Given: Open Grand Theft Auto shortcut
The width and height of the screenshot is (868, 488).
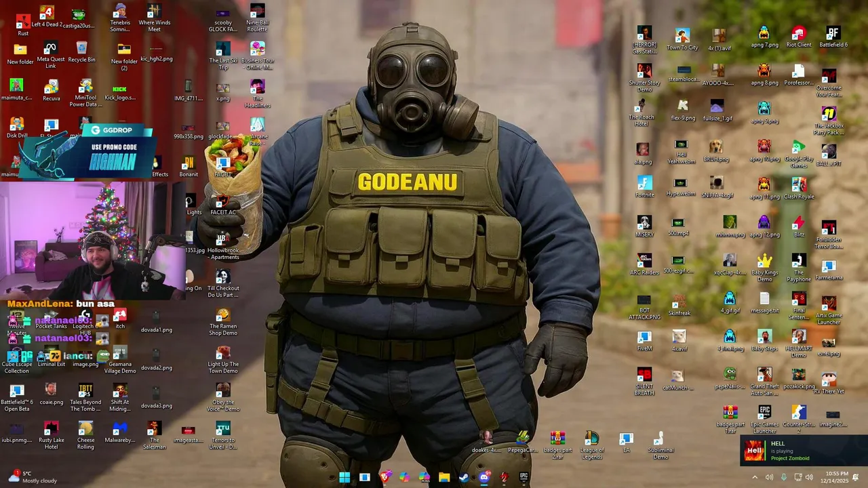Looking at the screenshot, I should click(x=764, y=382).
